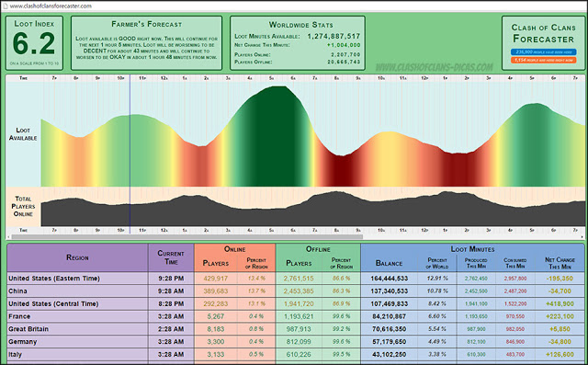Click the Balance column header
This screenshot has width=588, height=365.
(x=389, y=263)
